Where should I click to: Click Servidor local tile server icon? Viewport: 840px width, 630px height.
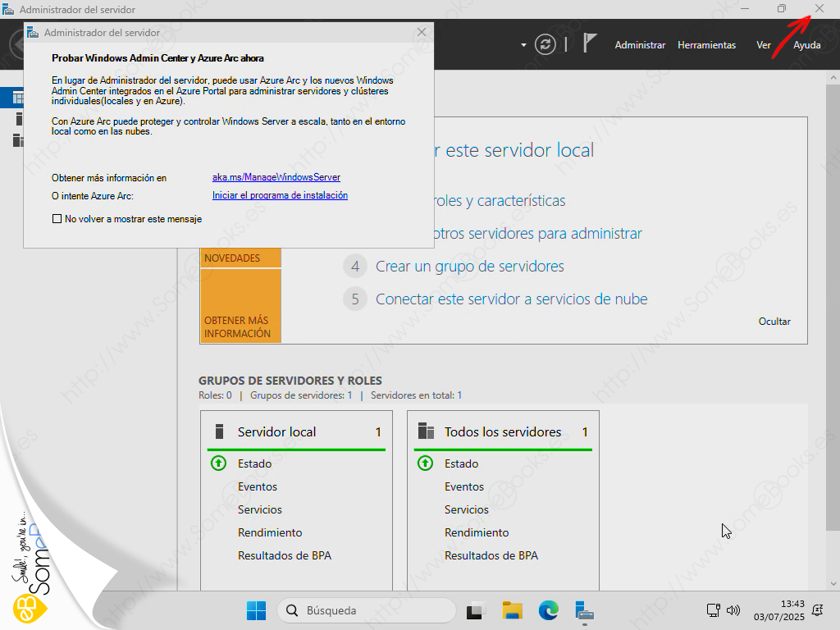pos(219,431)
